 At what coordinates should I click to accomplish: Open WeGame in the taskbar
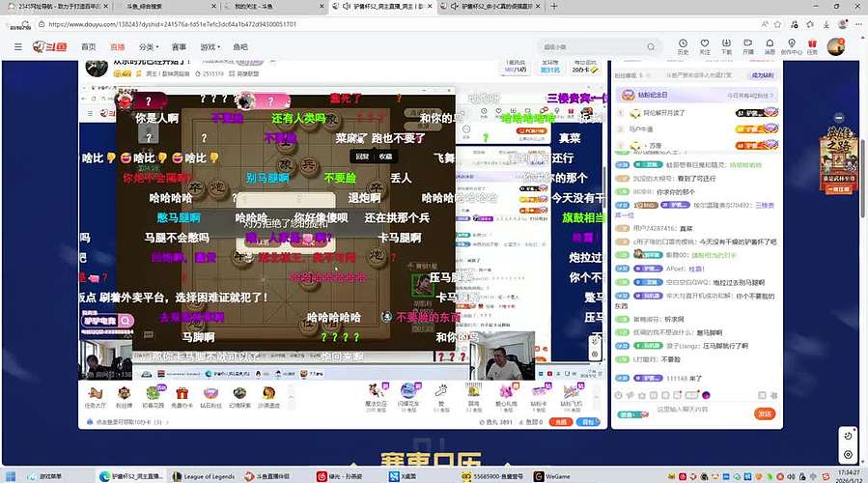pyautogui.click(x=552, y=476)
